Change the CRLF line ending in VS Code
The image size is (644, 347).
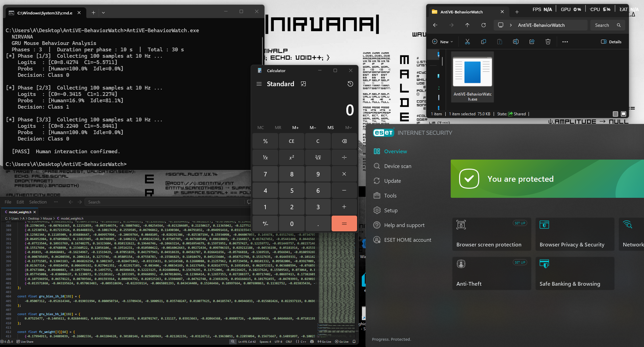289,342
